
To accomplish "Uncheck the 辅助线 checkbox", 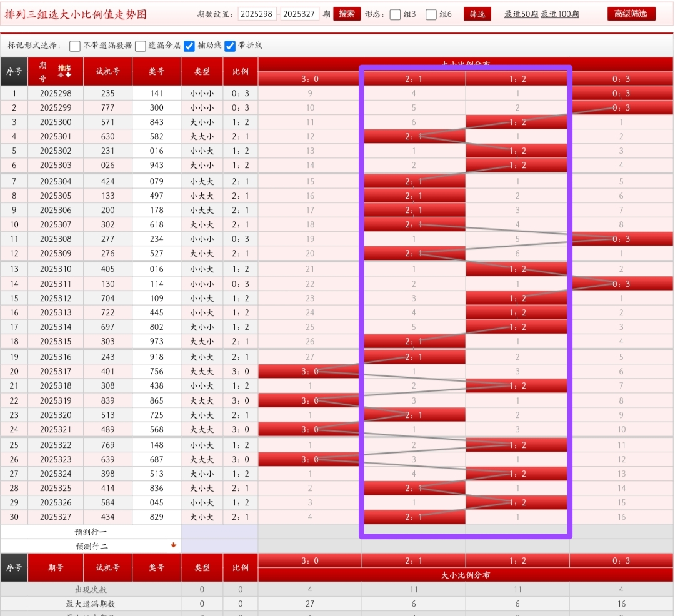I will pos(189,46).
